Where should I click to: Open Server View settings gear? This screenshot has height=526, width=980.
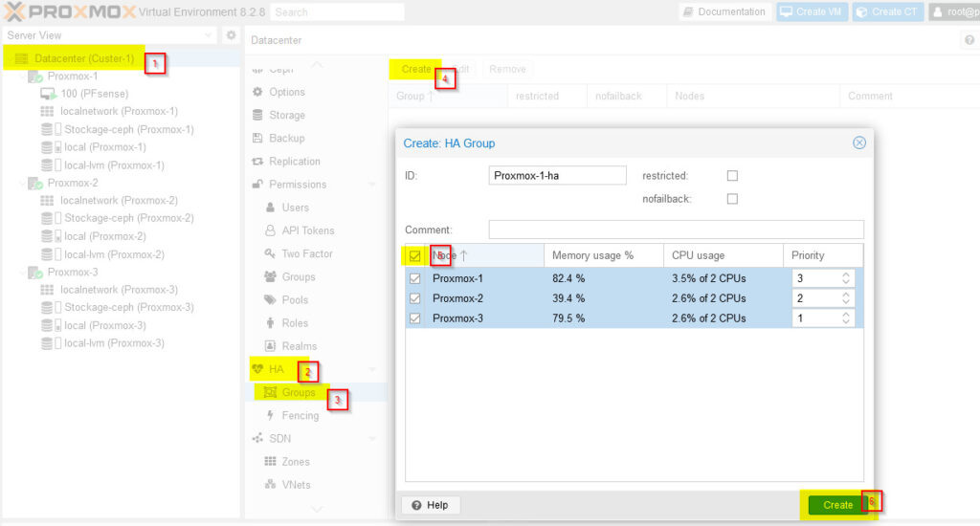(x=231, y=35)
